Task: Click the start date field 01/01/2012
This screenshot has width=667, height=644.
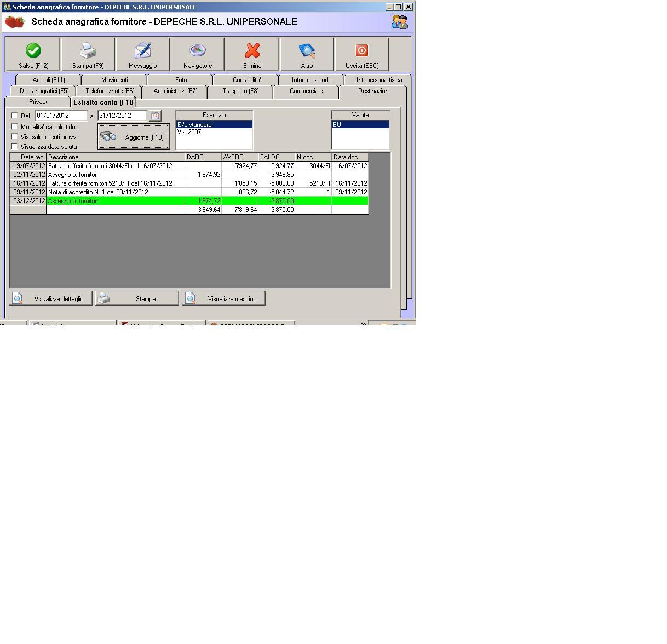Action: pyautogui.click(x=61, y=116)
